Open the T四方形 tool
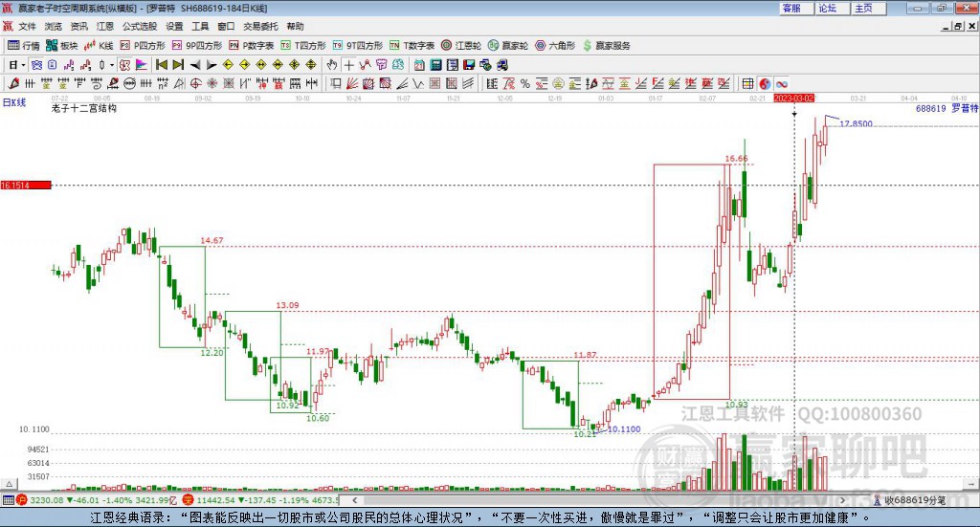Image resolution: width=980 pixels, height=527 pixels. tap(303, 46)
